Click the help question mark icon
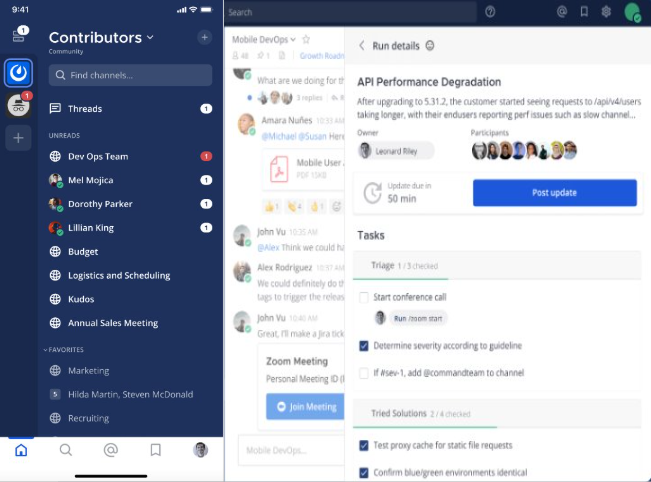 pos(490,12)
